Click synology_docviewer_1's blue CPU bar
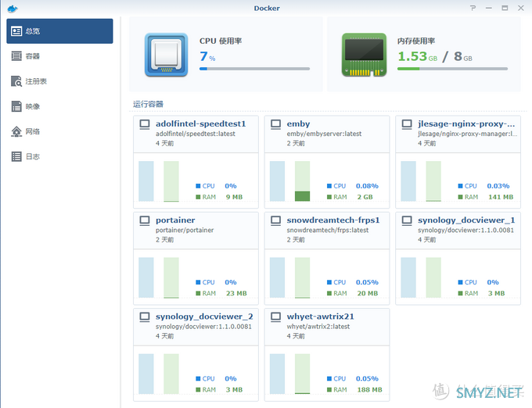532x408 pixels. tap(408, 277)
